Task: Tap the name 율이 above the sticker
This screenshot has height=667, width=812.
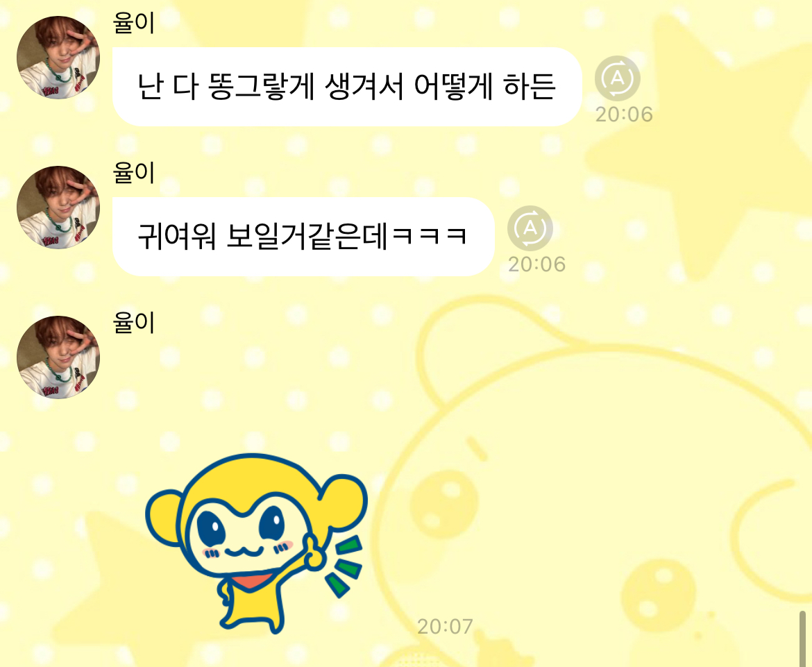Action: pyautogui.click(x=134, y=323)
